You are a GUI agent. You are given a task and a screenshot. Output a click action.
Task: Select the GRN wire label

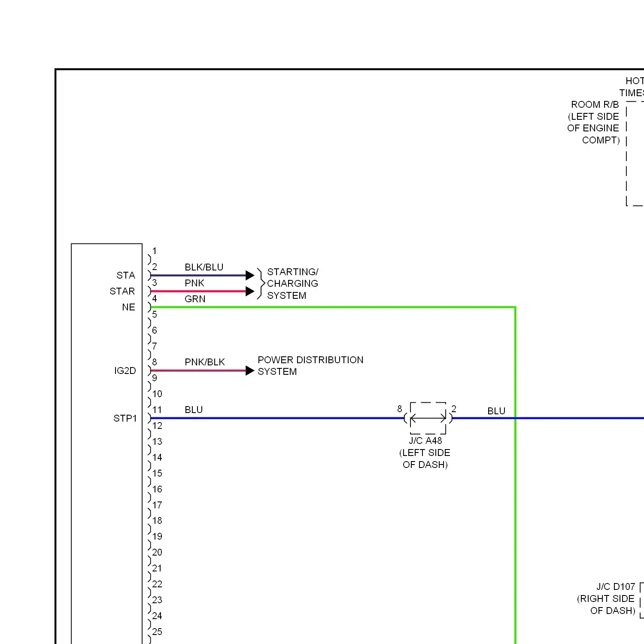click(195, 299)
